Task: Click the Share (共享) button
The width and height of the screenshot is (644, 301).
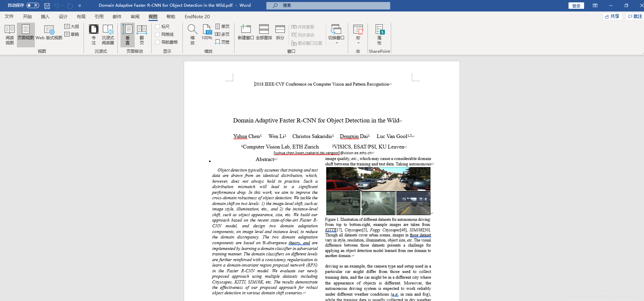Action: click(x=613, y=16)
